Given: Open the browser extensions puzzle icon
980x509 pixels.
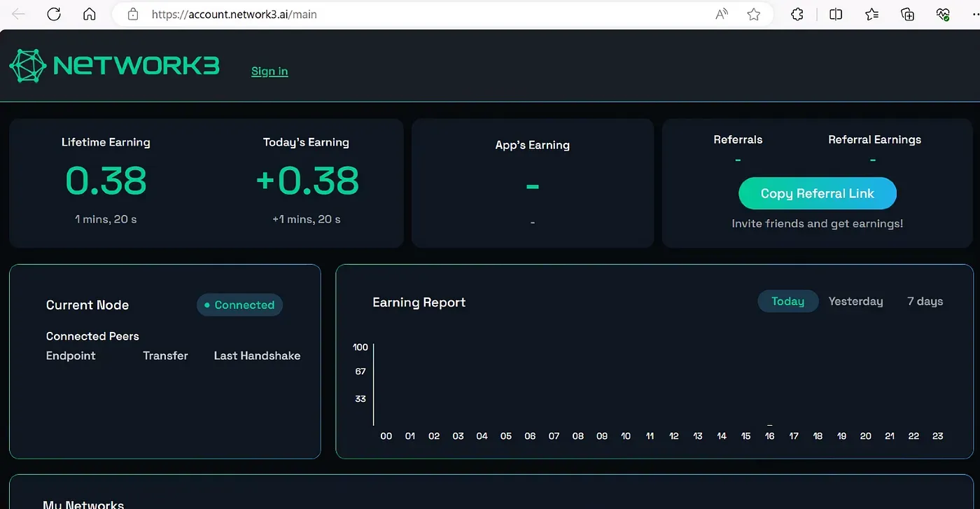Looking at the screenshot, I should click(x=797, y=14).
